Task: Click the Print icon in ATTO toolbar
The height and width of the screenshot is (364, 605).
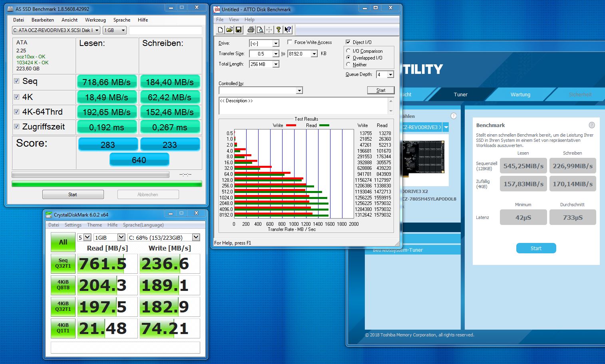Action: pos(251,30)
